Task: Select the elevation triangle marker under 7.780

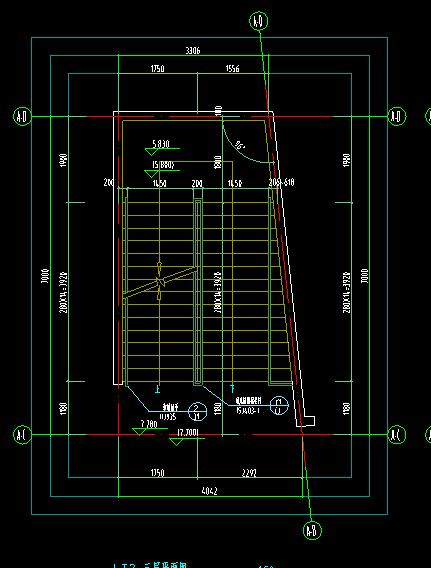Action: pyautogui.click(x=139, y=432)
